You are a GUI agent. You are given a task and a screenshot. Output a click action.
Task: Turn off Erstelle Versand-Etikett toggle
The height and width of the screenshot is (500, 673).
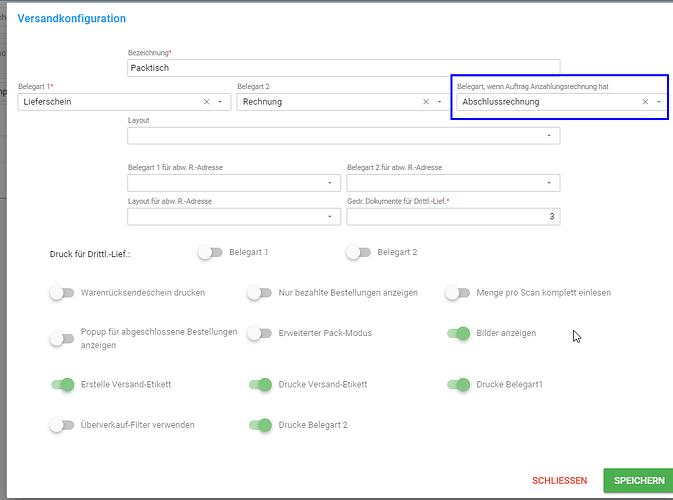[x=63, y=385]
